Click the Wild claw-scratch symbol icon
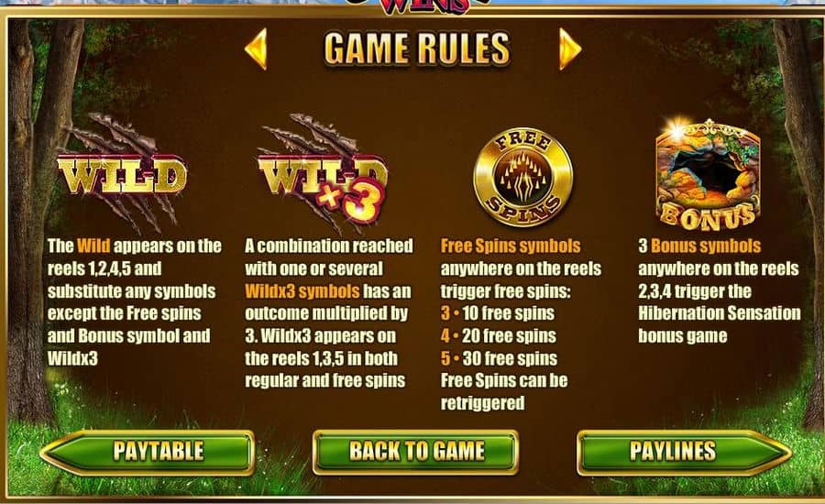 pyautogui.click(x=122, y=173)
